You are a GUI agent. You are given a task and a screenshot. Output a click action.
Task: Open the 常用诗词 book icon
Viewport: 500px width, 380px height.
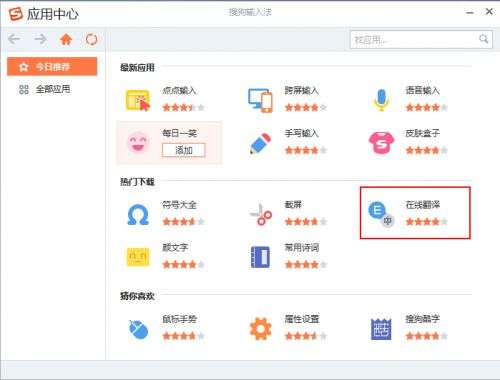coord(260,257)
